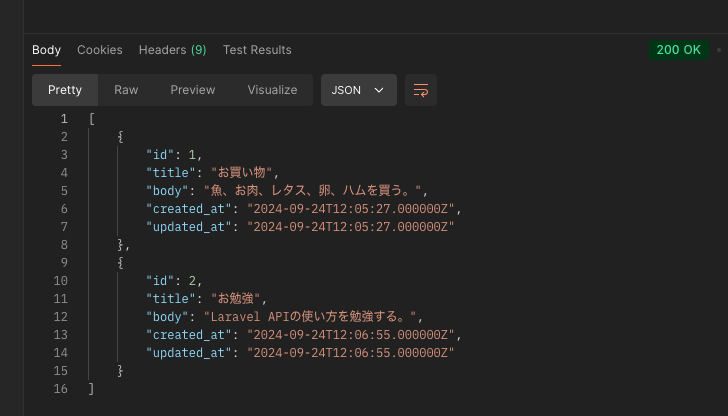728x416 pixels.
Task: Select the Pretty view mode
Action: [x=65, y=90]
